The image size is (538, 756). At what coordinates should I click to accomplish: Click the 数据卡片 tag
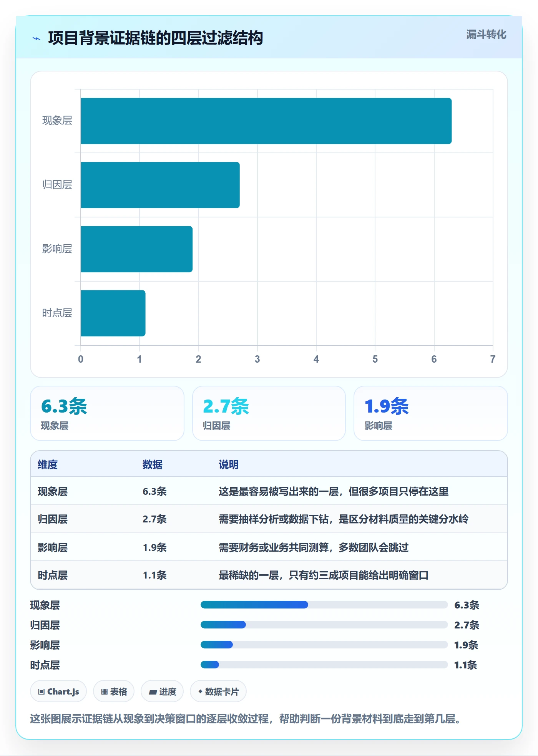click(218, 691)
